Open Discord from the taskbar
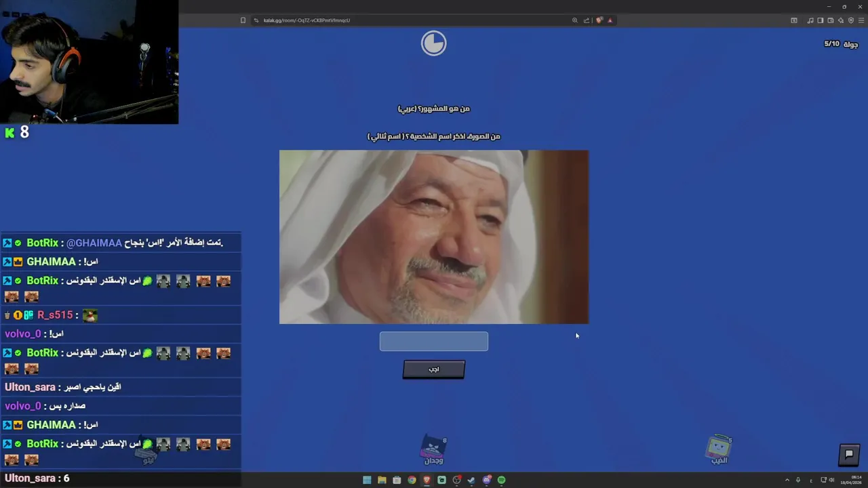Viewport: 868px width, 488px height. [487, 480]
